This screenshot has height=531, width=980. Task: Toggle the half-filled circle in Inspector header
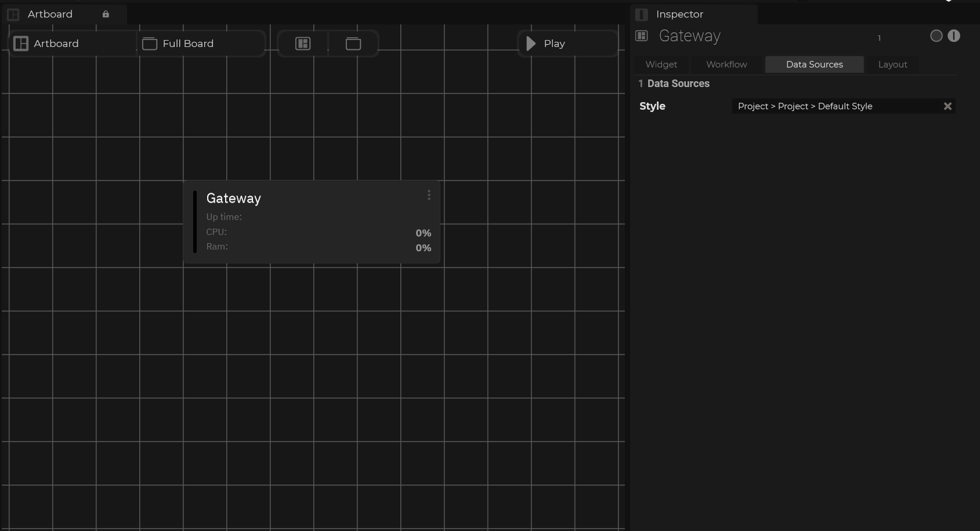(x=954, y=36)
